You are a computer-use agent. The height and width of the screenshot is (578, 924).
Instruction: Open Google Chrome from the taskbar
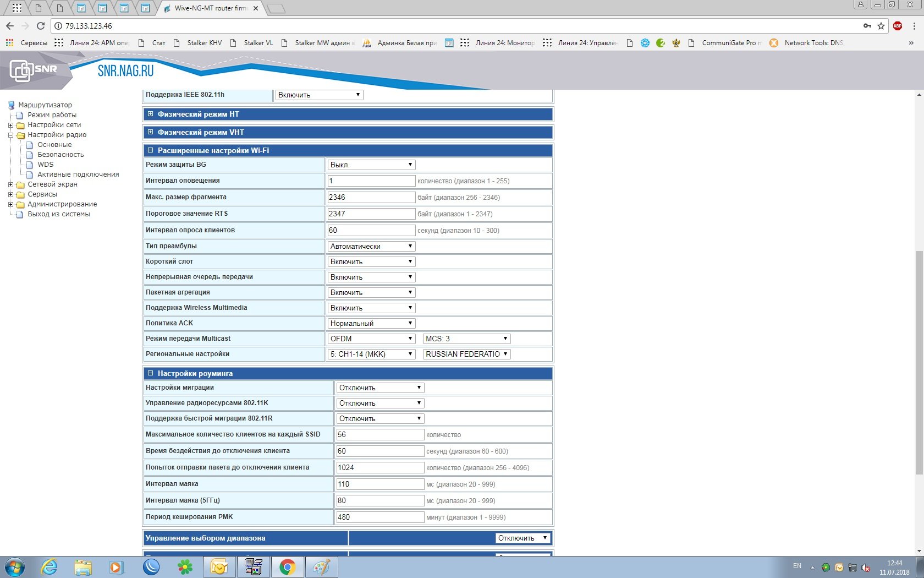287,566
